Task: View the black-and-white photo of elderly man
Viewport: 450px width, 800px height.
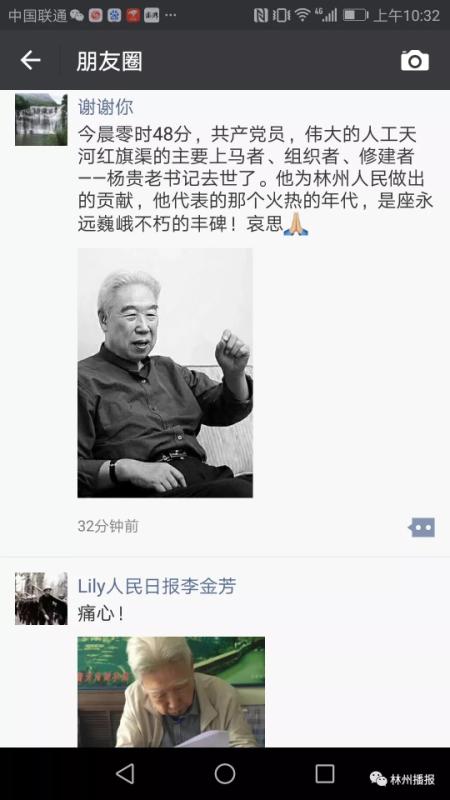Action: [x=165, y=373]
